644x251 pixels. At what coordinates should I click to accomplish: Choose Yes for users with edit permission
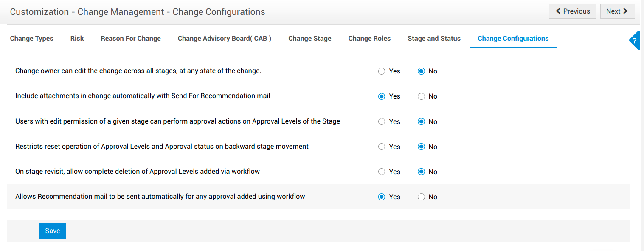tap(382, 121)
